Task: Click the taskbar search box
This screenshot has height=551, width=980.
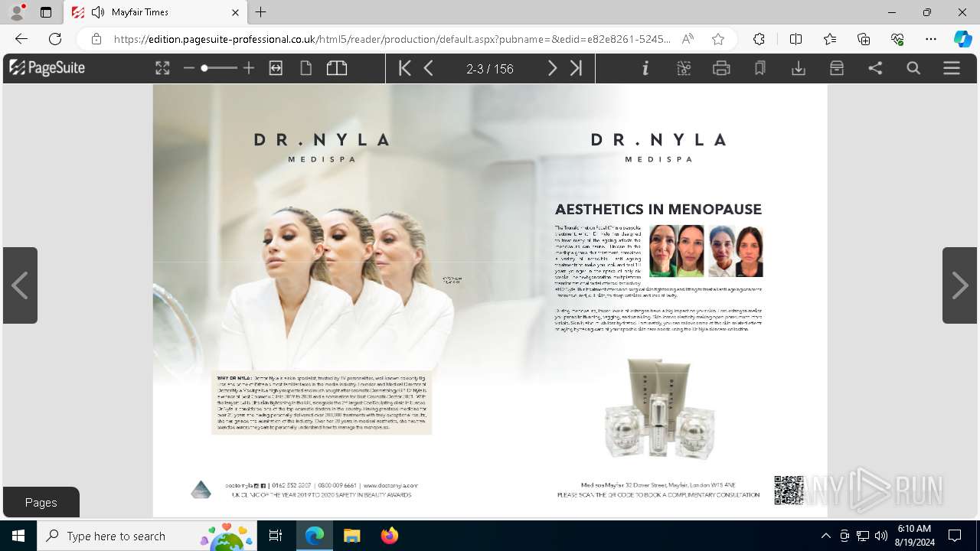Action: [x=148, y=536]
